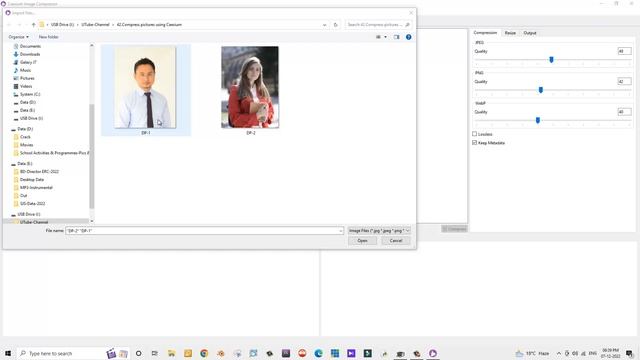Viewport: 640px width, 360px height.
Task: Click the Caesium icon on the taskbar
Action: (433, 353)
